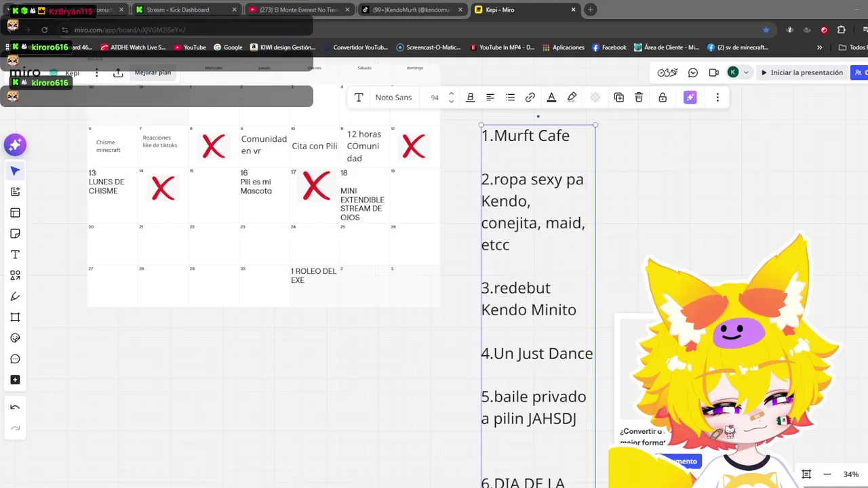This screenshot has width=868, height=488.
Task: Open the reactions and timer tools icon
Action: pyautogui.click(x=667, y=73)
